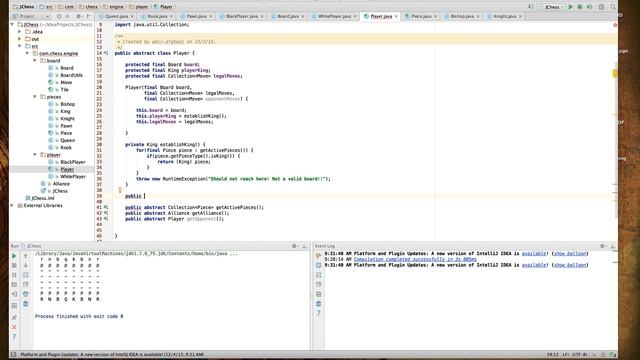Click the Debug bug icon in top toolbar
The width and height of the screenshot is (640, 360).
point(580,7)
